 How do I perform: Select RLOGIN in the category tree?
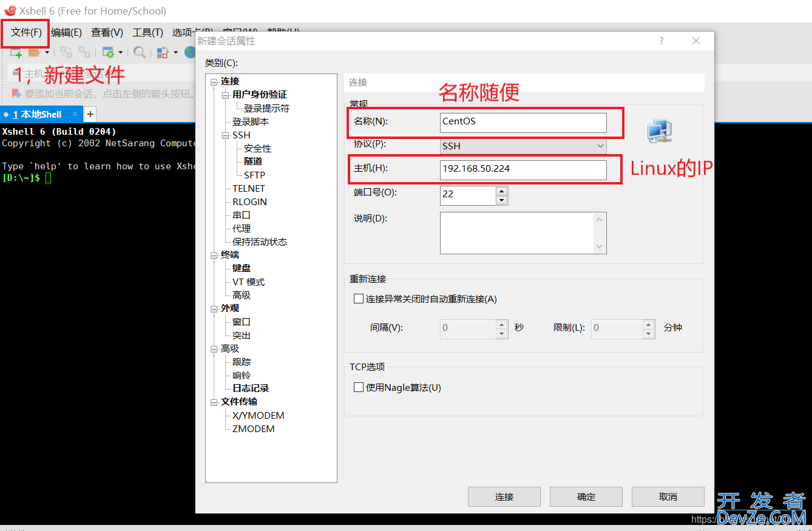tap(249, 201)
